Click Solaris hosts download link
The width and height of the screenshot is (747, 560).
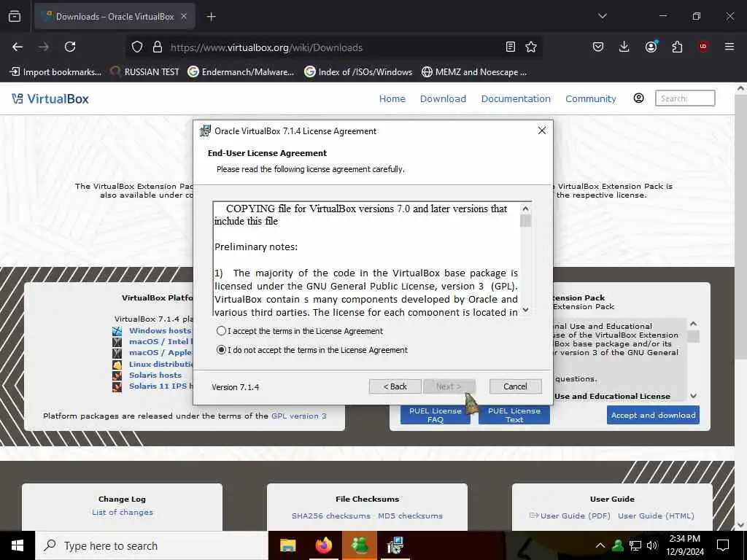point(155,375)
